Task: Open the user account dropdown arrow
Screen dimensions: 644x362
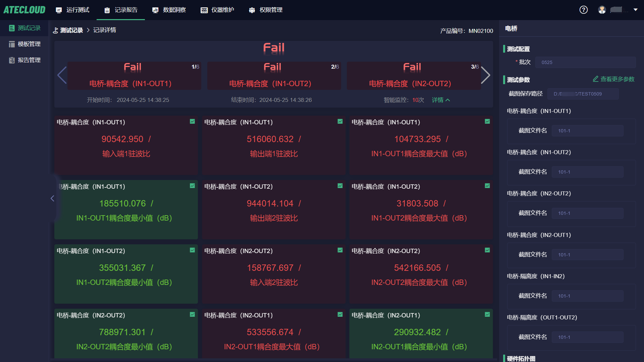Action: pos(635,10)
